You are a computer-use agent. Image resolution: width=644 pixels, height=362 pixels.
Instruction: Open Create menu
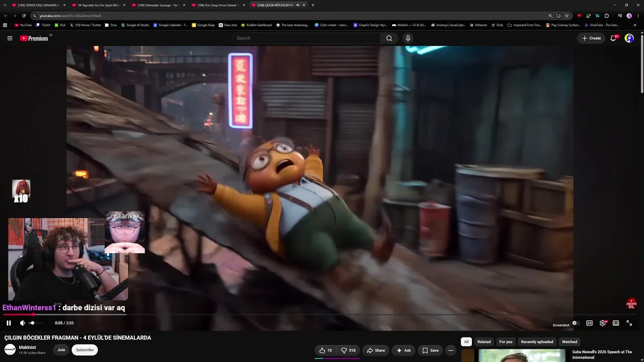coord(592,38)
